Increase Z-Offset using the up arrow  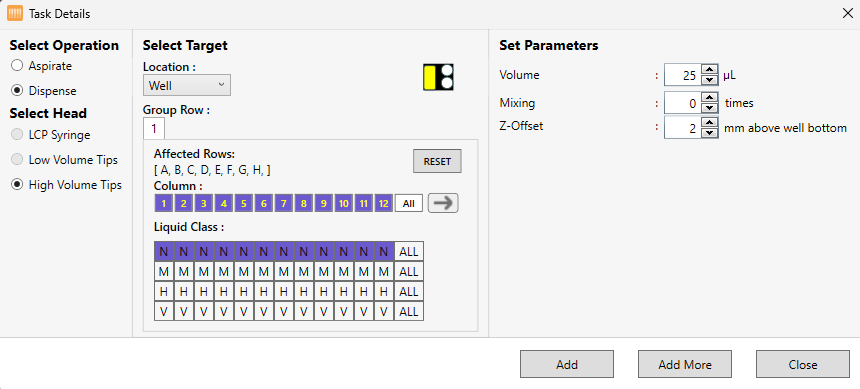710,122
